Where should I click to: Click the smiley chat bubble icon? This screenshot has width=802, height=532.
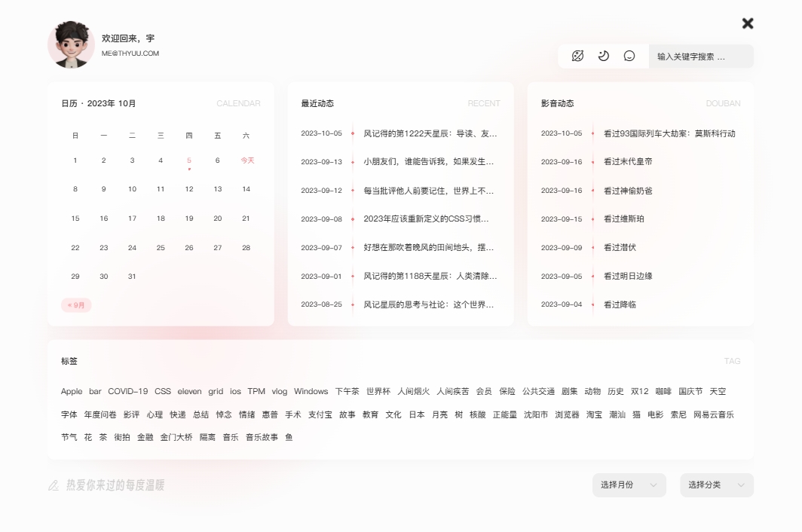[x=629, y=56]
